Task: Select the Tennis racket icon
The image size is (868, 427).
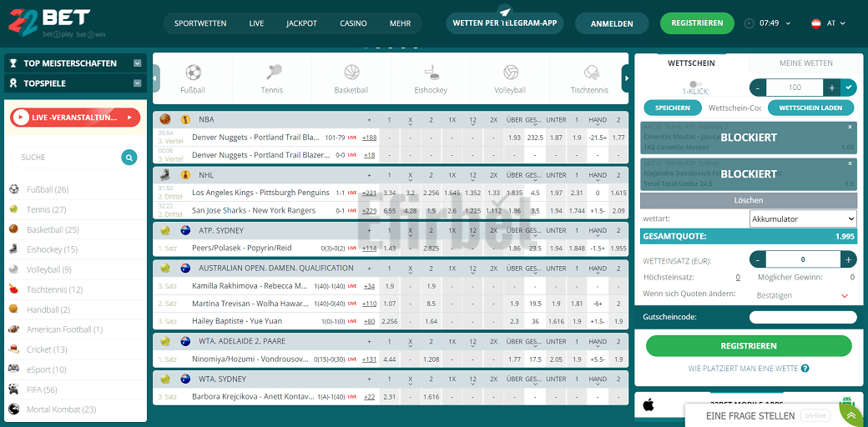Action: 272,72
